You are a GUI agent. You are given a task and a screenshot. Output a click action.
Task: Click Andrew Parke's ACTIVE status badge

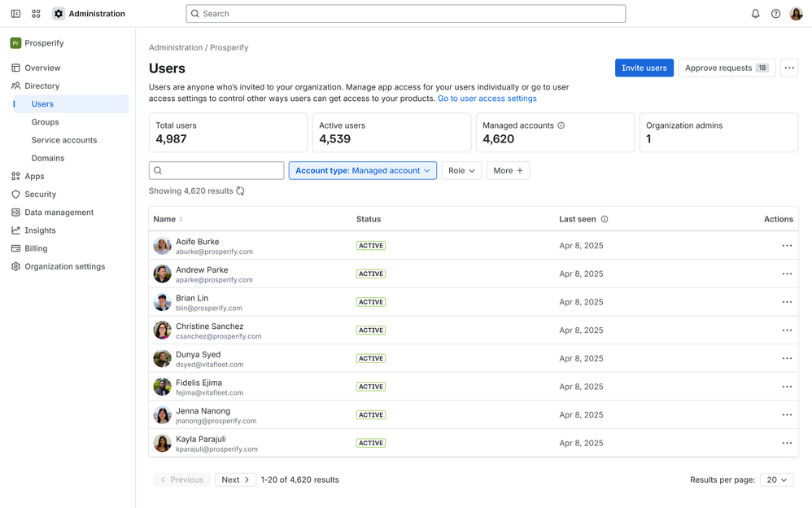371,274
